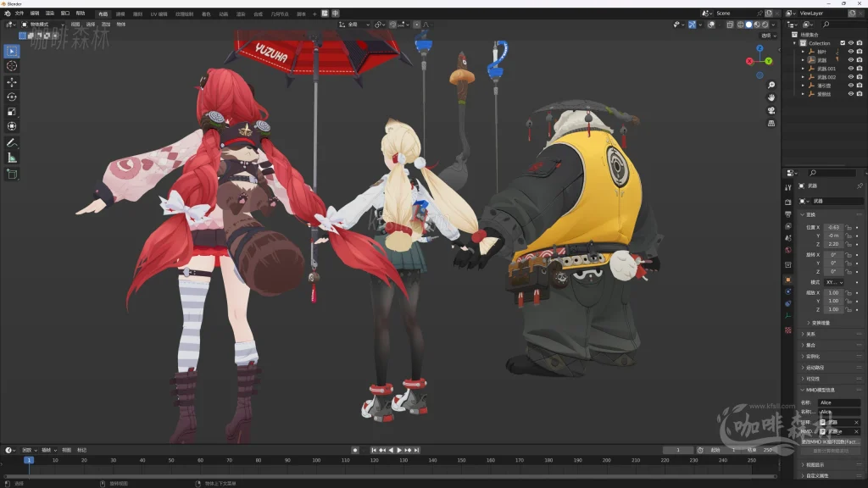Select the Move tool

tap(12, 82)
